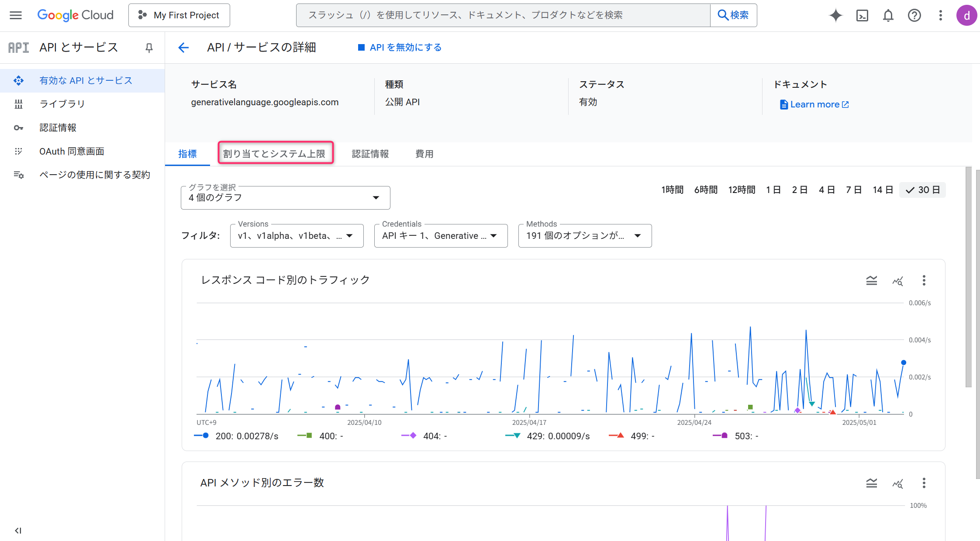This screenshot has height=541, width=980.
Task: Open the Methods filter dropdown
Action: point(585,236)
